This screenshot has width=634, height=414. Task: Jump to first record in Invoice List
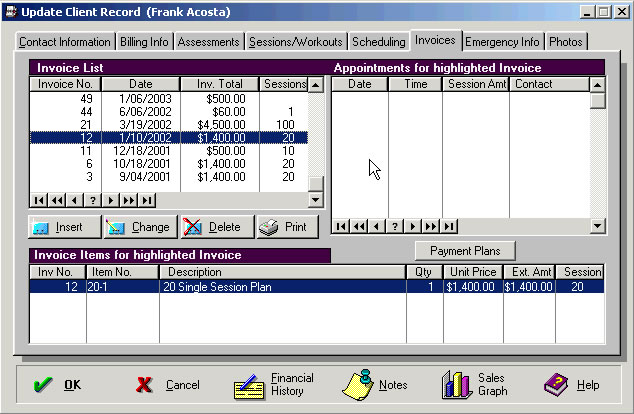tap(39, 200)
